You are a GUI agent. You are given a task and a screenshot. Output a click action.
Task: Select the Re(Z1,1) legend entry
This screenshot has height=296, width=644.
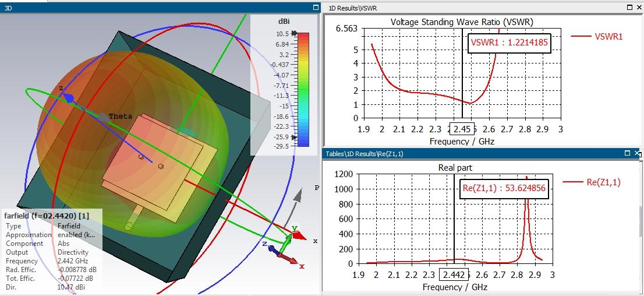point(592,182)
